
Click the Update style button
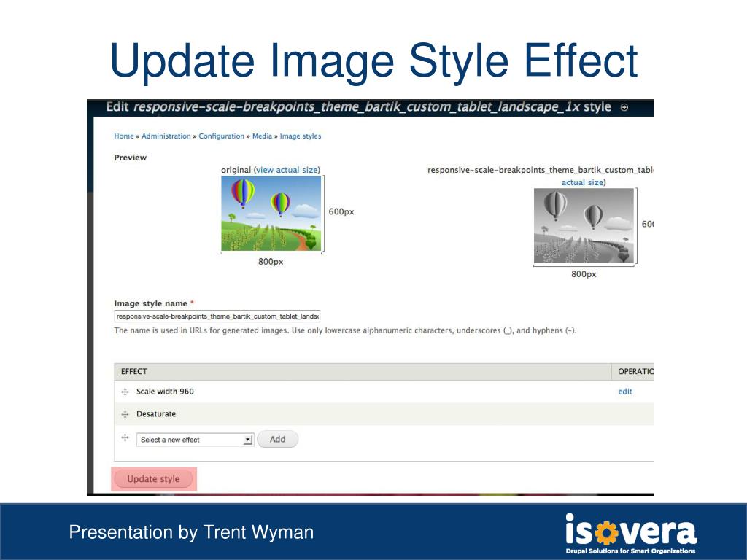153,479
